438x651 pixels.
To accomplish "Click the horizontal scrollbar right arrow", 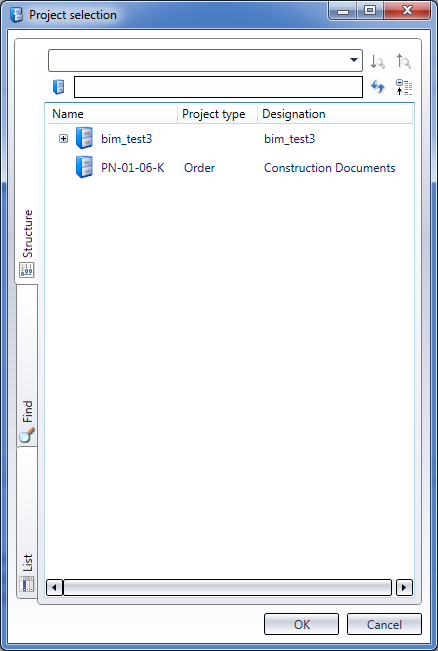I will coord(404,587).
